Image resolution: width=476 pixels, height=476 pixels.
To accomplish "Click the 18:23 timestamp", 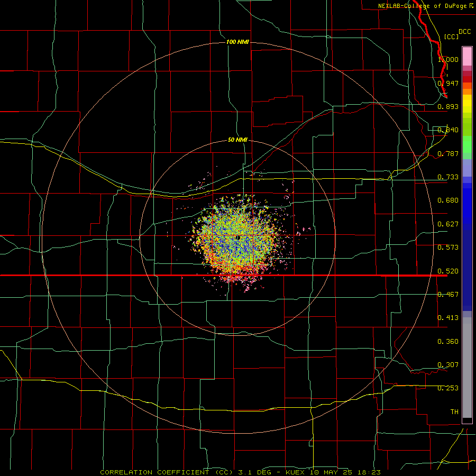I will [369, 472].
